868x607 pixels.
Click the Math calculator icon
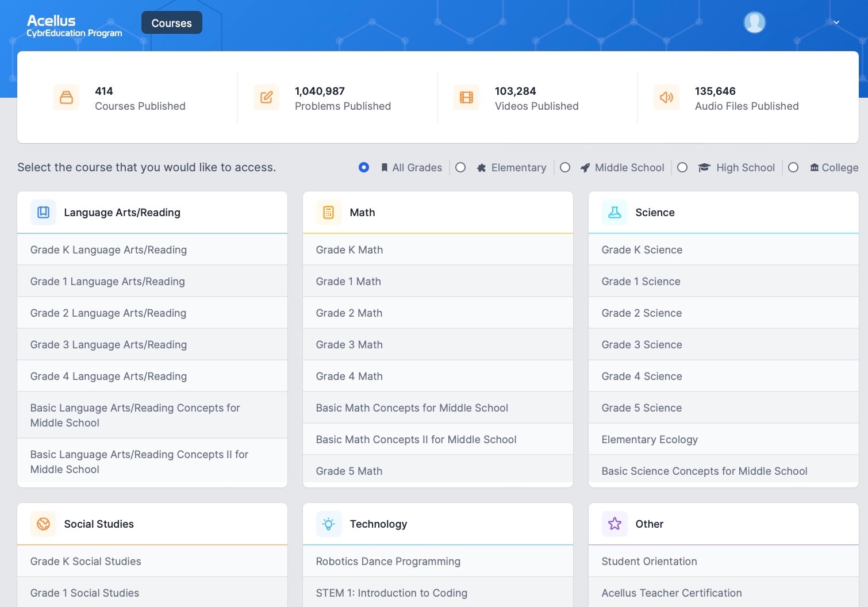pos(329,212)
